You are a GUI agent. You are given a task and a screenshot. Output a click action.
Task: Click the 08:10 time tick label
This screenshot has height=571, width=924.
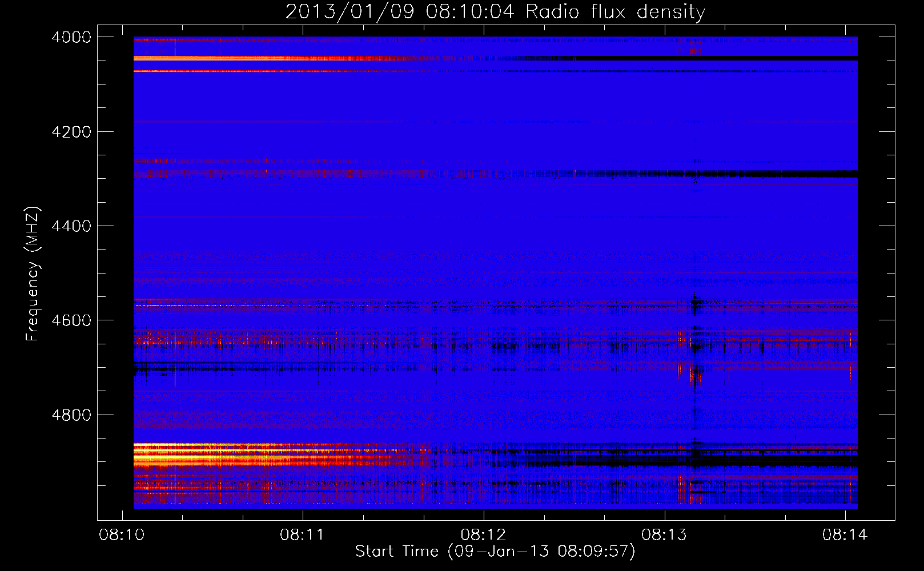point(122,535)
